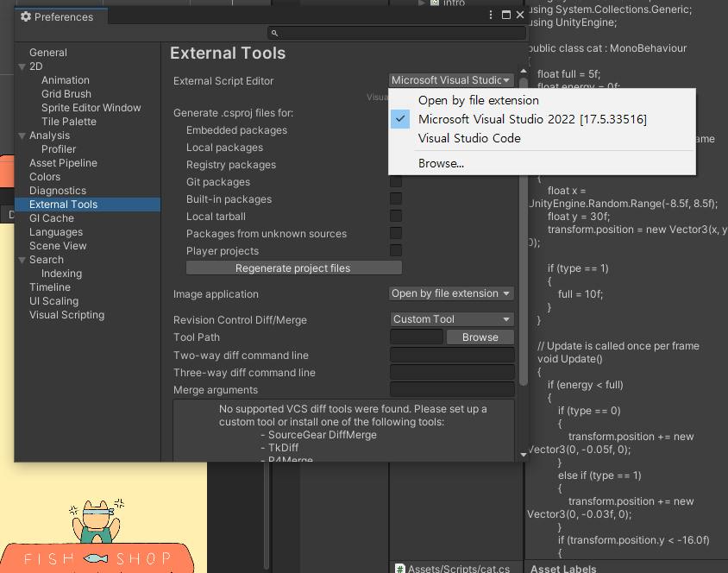Maximize the Preferences window
The width and height of the screenshot is (728, 573).
[506, 15]
